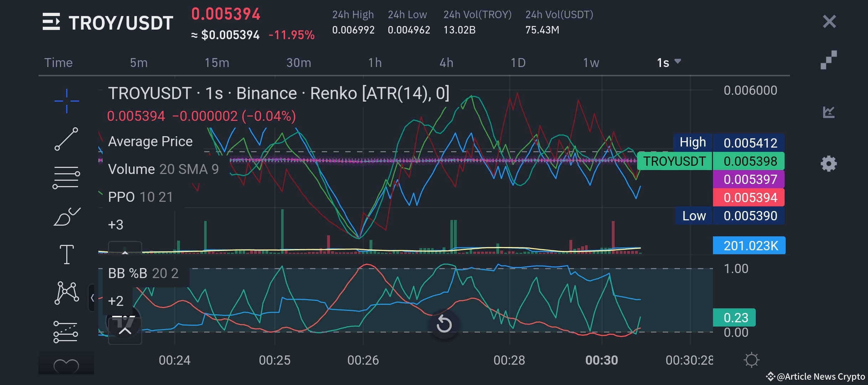The height and width of the screenshot is (385, 868).
Task: Switch to the 1D timeframe tab
Action: [518, 62]
